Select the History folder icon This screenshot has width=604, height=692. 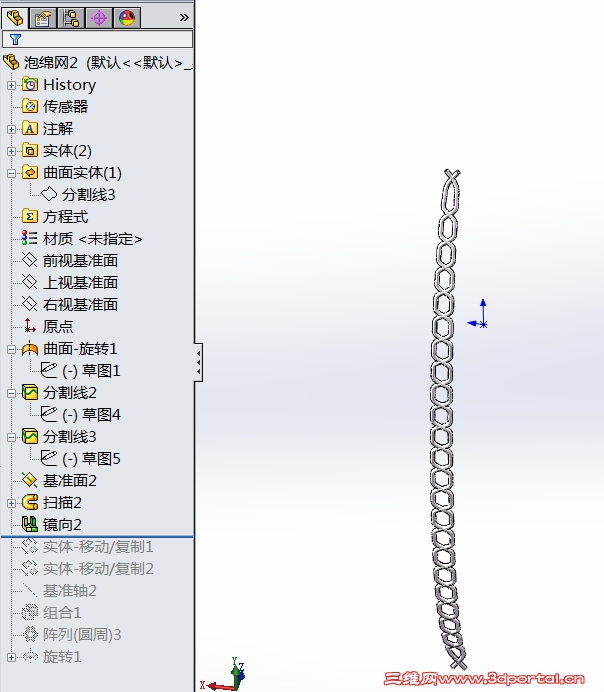[30, 84]
